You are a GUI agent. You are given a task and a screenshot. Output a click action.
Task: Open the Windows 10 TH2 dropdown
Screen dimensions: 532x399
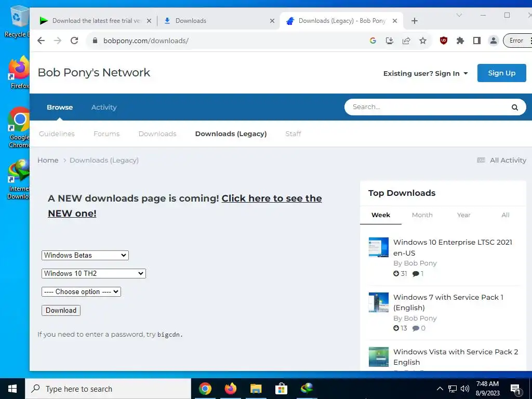click(x=94, y=273)
